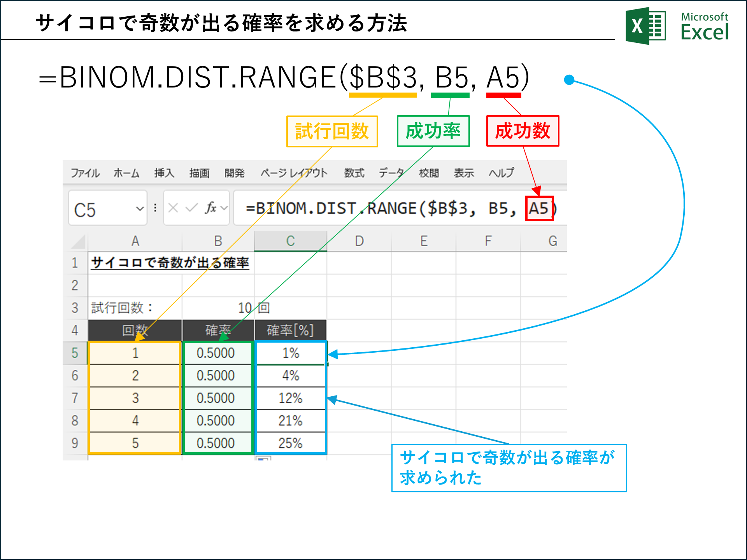Click the Cancel (×) icon in the formula bar
The width and height of the screenshot is (747, 560).
coord(174,208)
